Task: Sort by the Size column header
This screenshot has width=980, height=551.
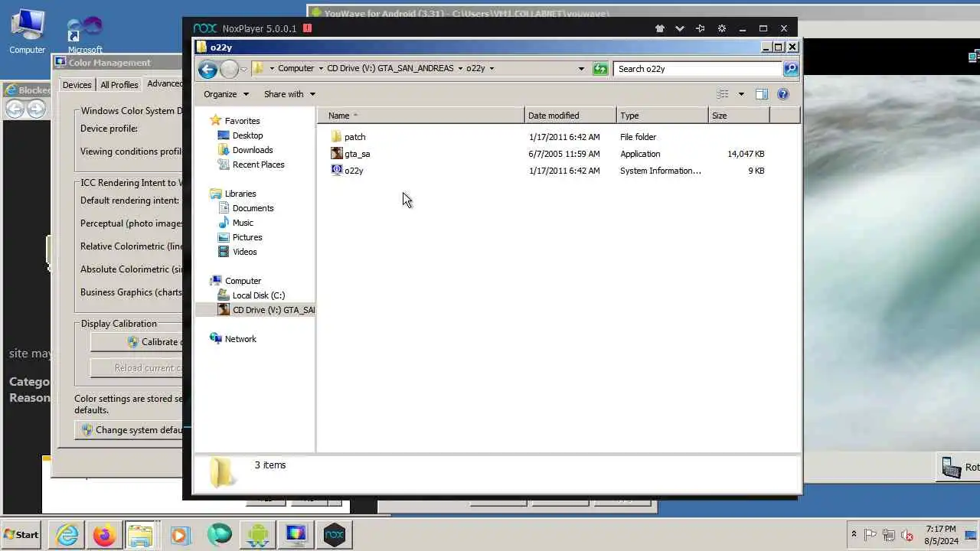Action: point(739,116)
